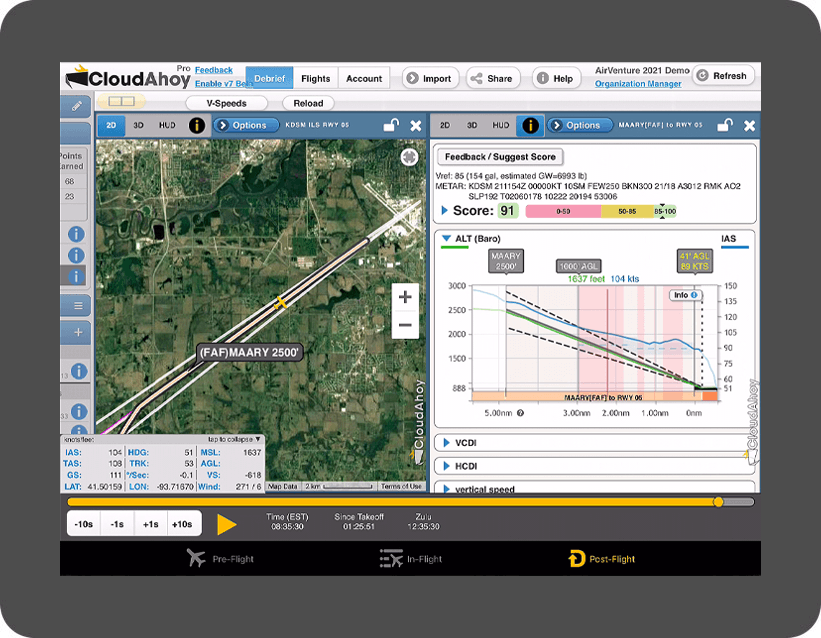Switch to the Flights tab
The width and height of the screenshot is (821, 638).
[x=316, y=79]
